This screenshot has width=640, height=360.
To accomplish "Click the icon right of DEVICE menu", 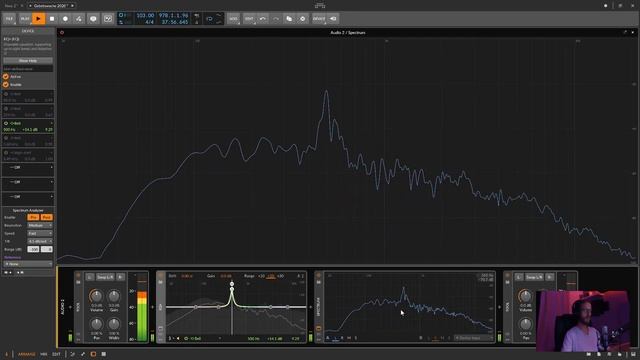I will click(333, 18).
